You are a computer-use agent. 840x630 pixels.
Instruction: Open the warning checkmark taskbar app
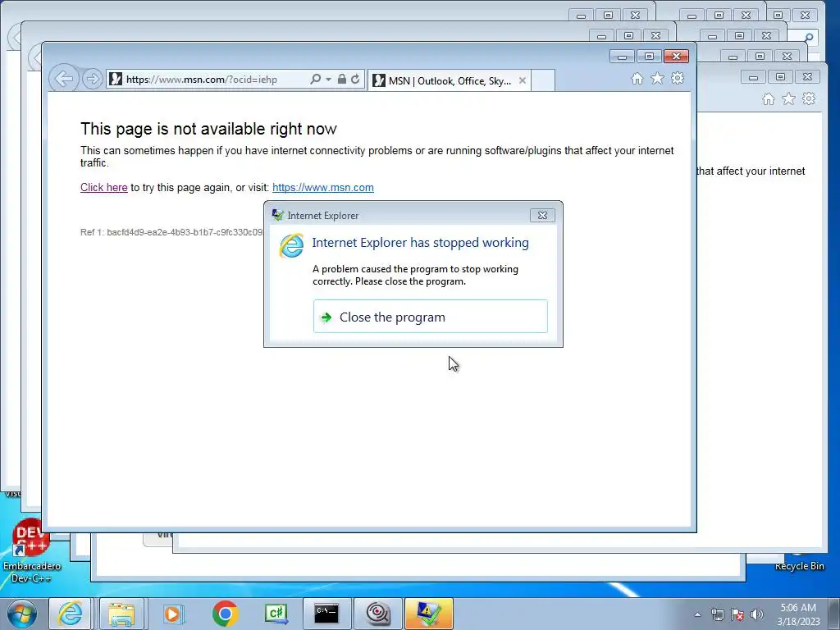point(428,614)
